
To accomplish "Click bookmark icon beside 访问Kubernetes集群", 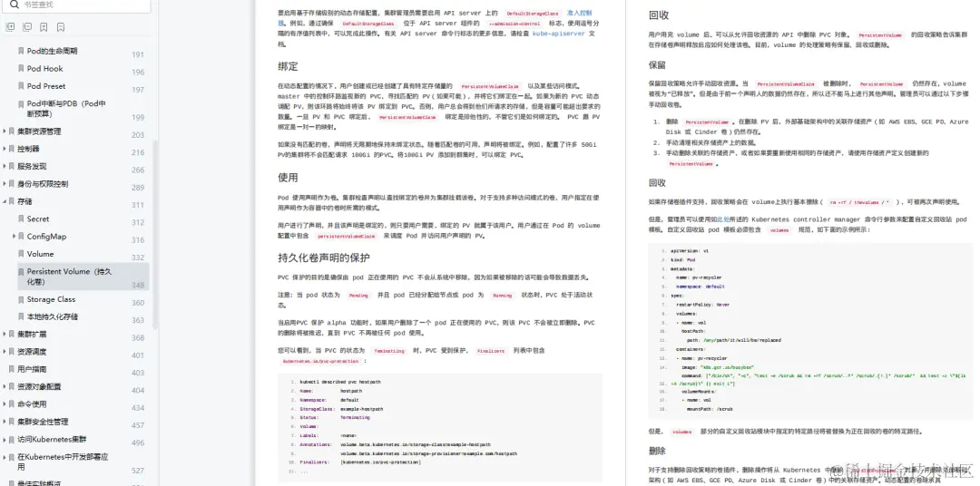I will click(x=12, y=439).
